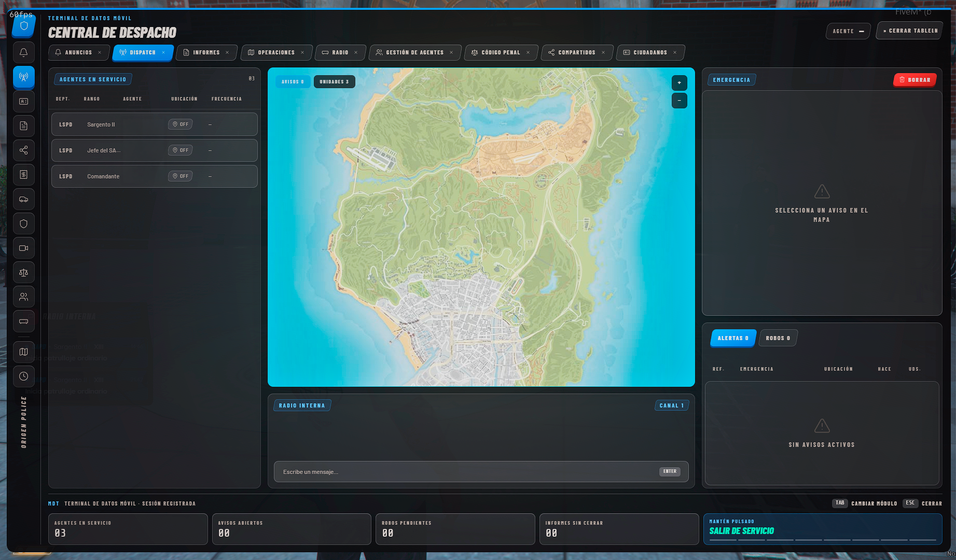Switch to the Anuncios tab
Viewport: 956px width, 560px height.
[79, 52]
